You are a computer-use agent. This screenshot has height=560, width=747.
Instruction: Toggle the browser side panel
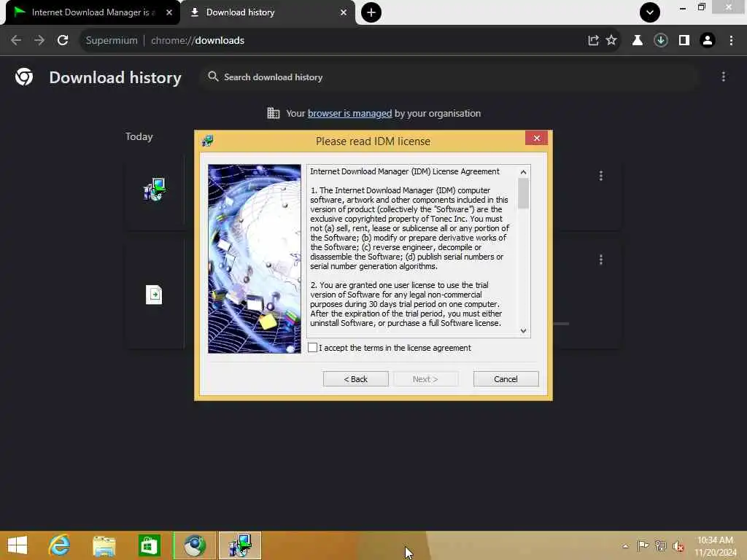pos(684,41)
